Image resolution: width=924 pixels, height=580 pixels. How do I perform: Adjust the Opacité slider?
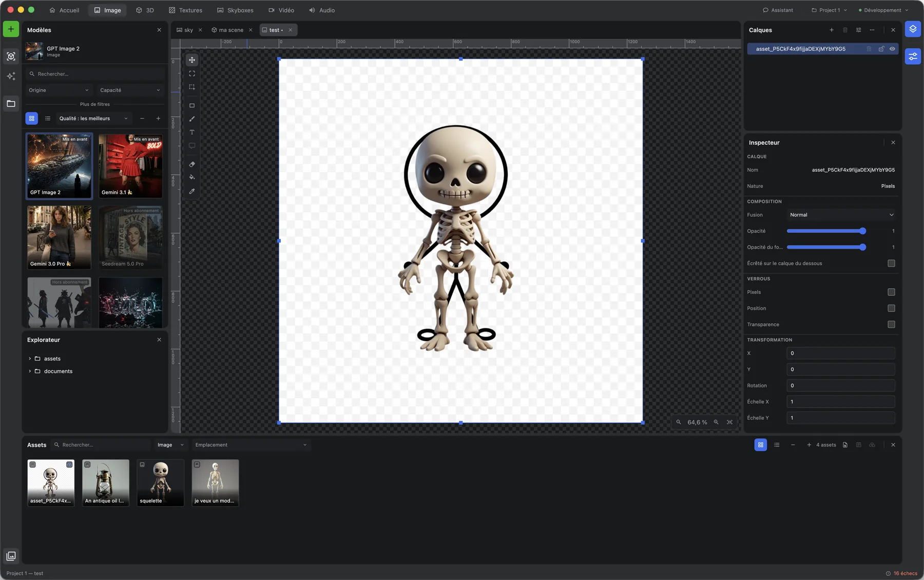click(826, 231)
